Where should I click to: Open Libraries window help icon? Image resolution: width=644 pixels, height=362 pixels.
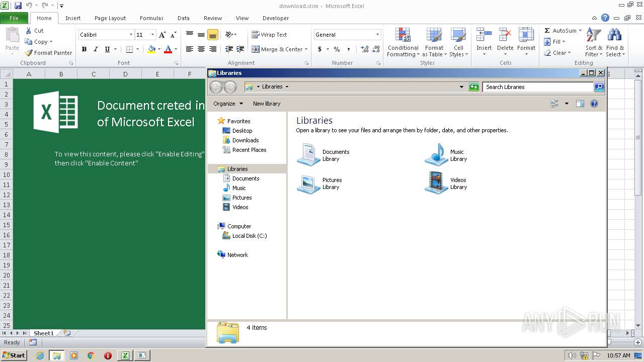(x=594, y=104)
